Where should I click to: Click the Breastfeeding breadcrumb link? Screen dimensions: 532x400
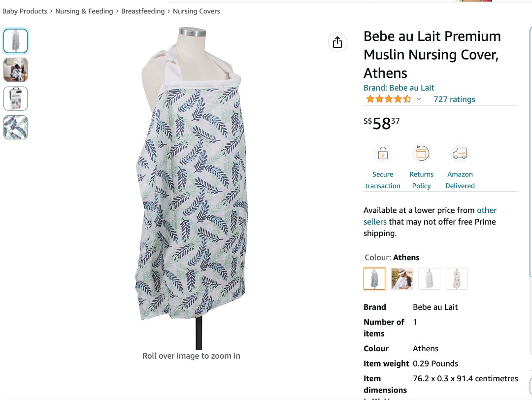[x=143, y=11]
